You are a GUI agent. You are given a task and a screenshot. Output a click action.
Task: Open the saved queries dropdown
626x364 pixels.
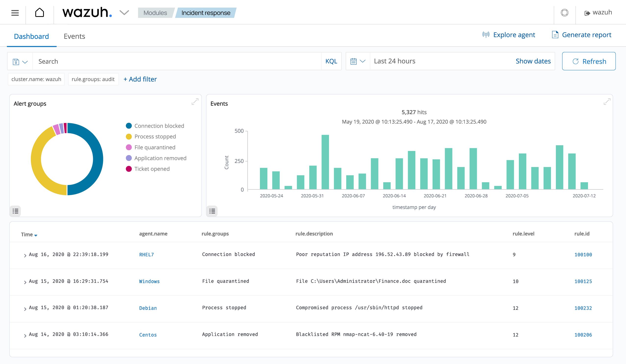(x=20, y=61)
